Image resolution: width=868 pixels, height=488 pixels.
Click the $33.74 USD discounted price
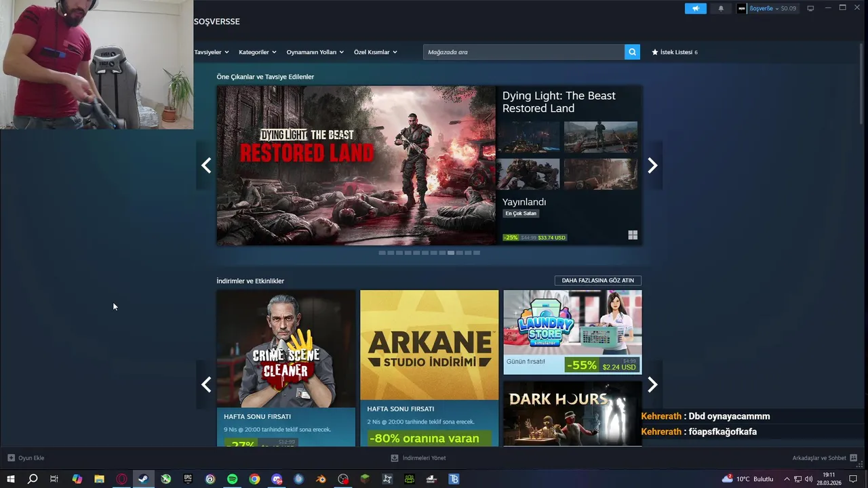pos(551,238)
